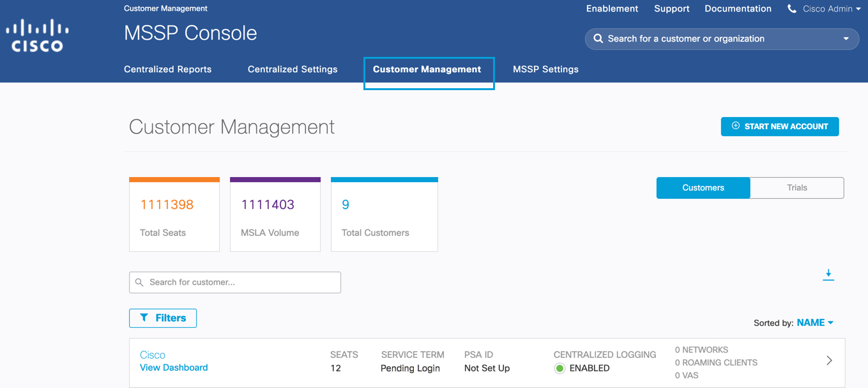
Task: Open the Enablement menu
Action: click(613, 9)
